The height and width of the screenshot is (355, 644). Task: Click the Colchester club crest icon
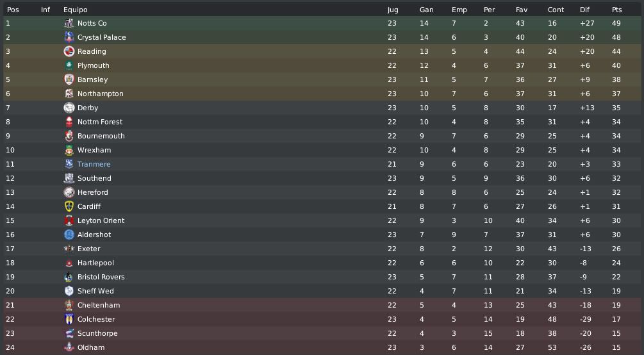(x=69, y=319)
